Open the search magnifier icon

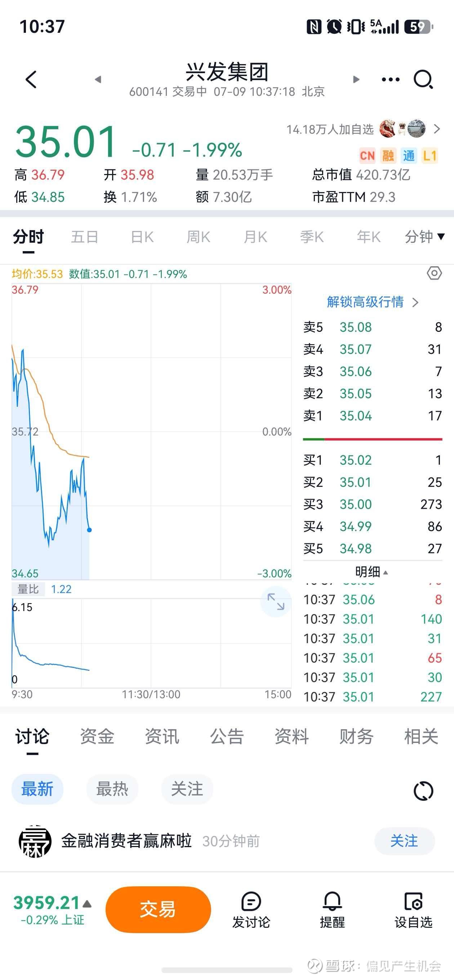pos(423,80)
